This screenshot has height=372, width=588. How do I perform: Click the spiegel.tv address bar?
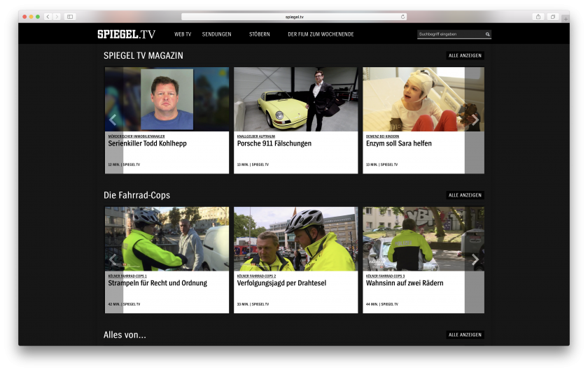[x=294, y=17]
